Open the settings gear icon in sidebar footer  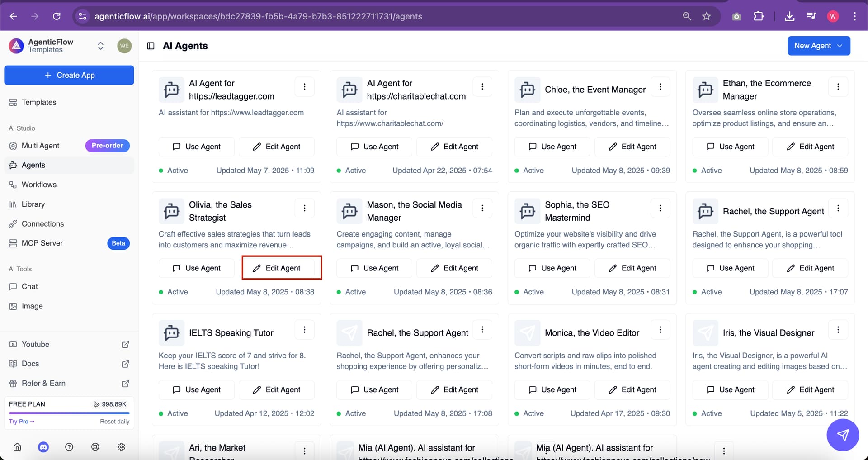click(121, 447)
